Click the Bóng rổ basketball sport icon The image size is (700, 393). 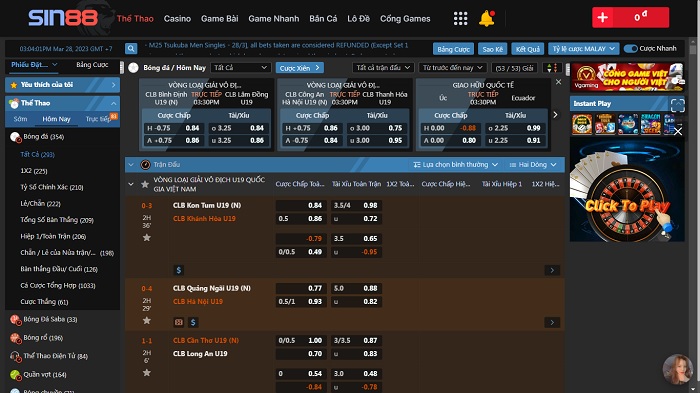tap(15, 338)
